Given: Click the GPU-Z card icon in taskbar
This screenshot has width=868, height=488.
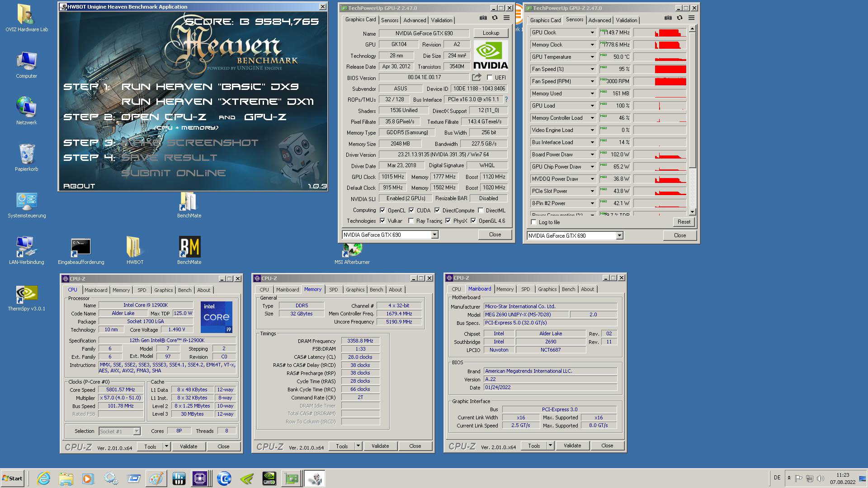Looking at the screenshot, I should (x=292, y=479).
